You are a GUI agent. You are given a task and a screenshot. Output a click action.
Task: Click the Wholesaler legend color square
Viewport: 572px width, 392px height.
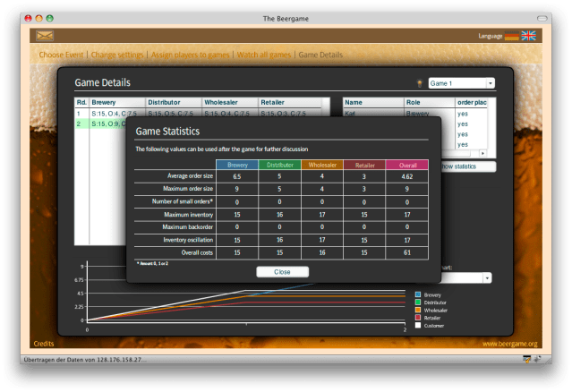point(418,310)
